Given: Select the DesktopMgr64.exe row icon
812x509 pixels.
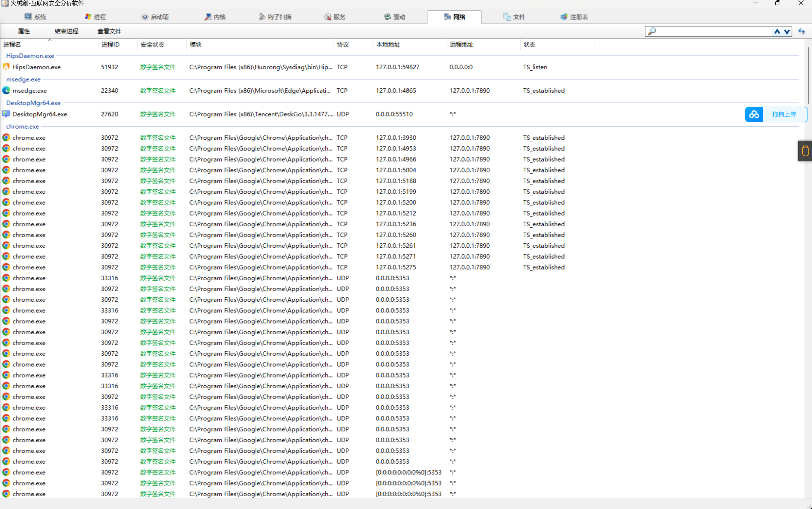Looking at the screenshot, I should pyautogui.click(x=6, y=114).
